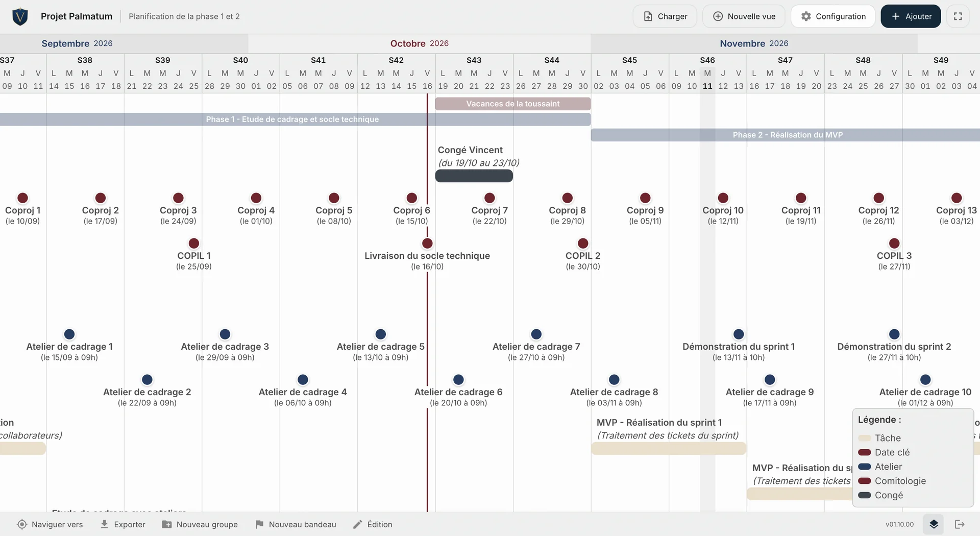Screen dimensions: 980x536
Task: Click the Naviguer vers target icon
Action: click(x=22, y=524)
